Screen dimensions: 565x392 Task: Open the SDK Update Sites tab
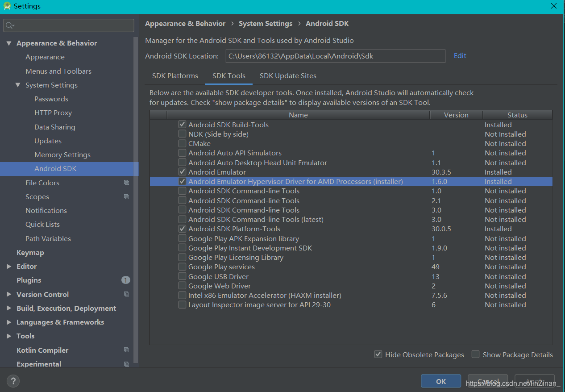[x=288, y=76]
